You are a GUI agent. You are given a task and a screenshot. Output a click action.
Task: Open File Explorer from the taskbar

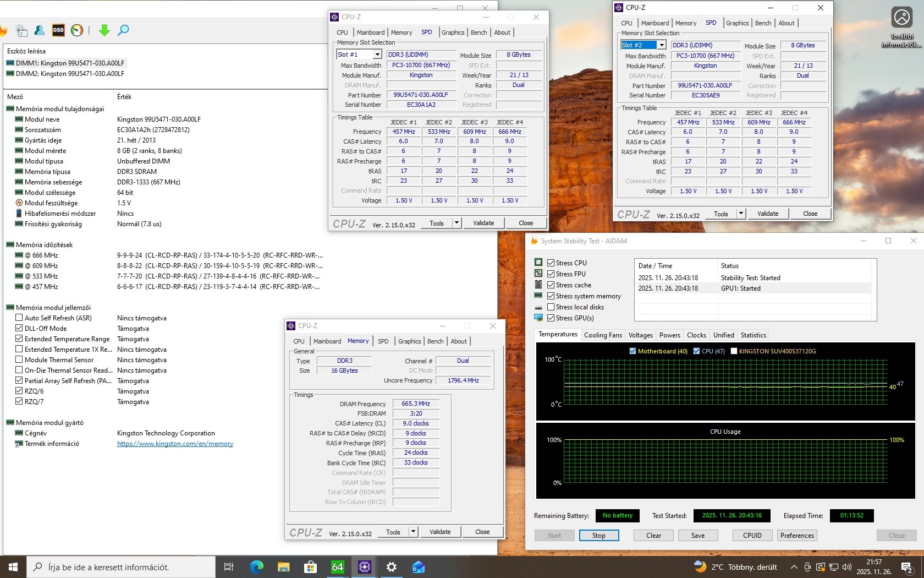point(283,567)
